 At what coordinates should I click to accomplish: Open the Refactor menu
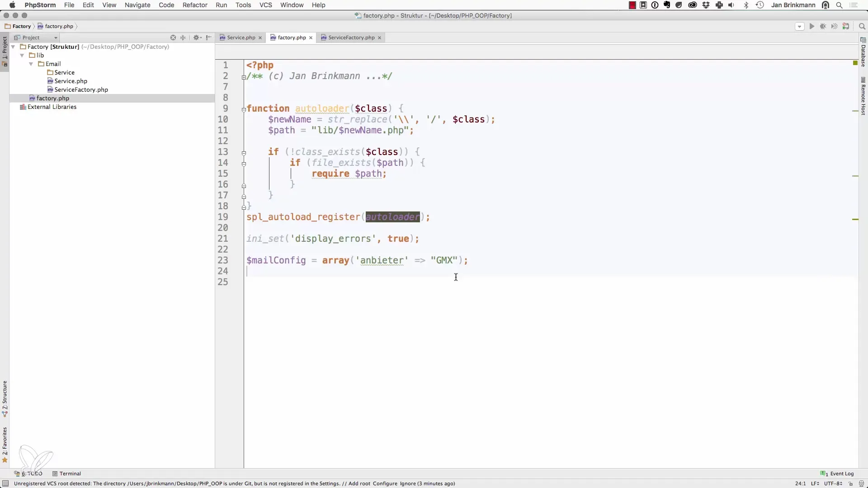(195, 5)
